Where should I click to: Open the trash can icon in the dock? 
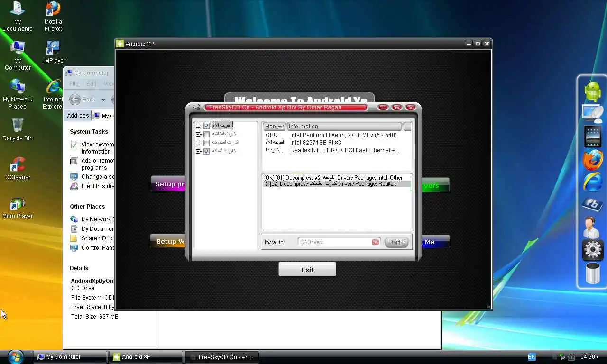[x=592, y=273]
